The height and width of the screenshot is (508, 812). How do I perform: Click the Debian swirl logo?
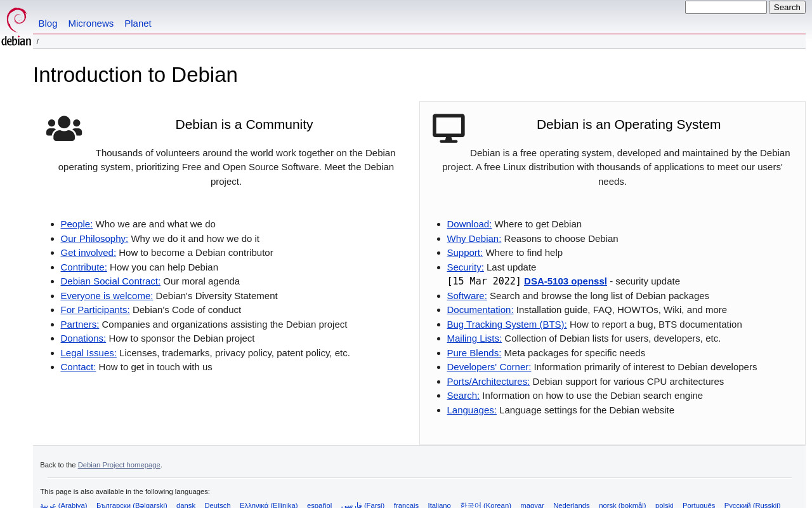[x=16, y=27]
